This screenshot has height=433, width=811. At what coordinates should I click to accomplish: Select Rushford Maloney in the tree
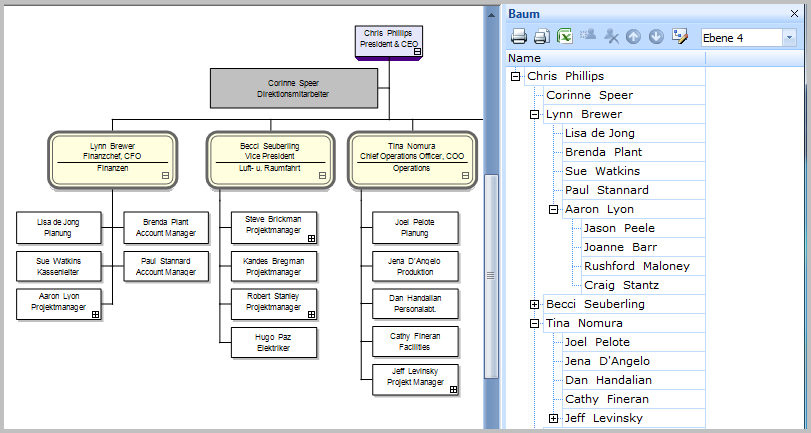pyautogui.click(x=636, y=266)
